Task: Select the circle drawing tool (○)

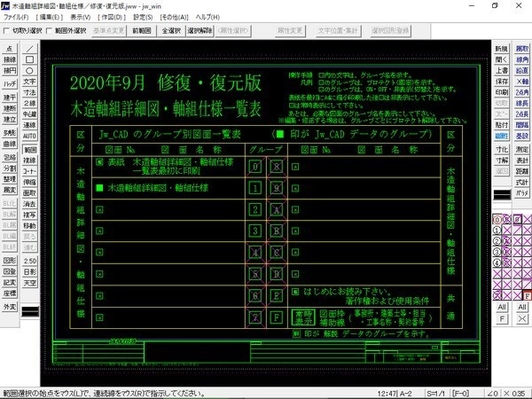Action: [x=29, y=71]
